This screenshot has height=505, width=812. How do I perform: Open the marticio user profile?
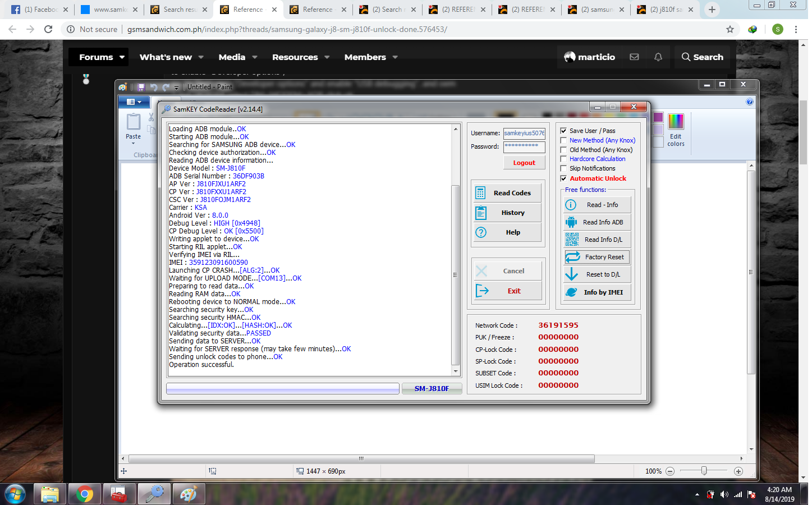point(589,57)
